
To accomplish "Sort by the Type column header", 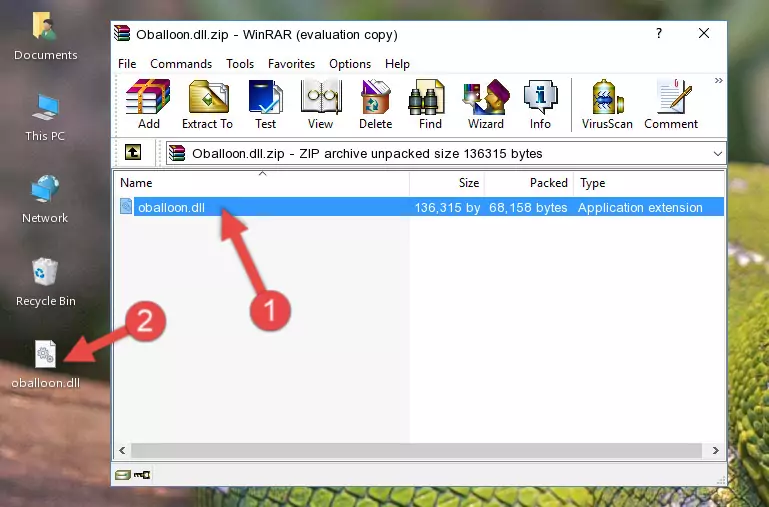I will [649, 183].
